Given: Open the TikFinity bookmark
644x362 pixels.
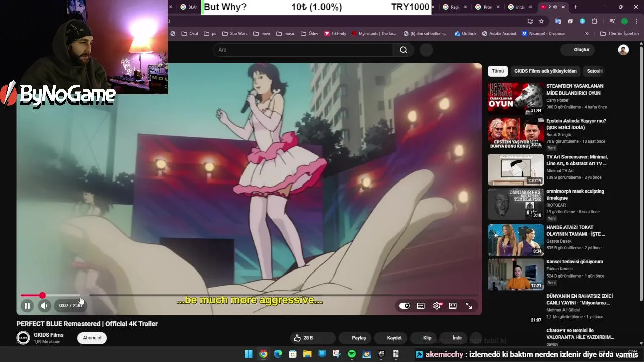Looking at the screenshot, I should point(335,34).
